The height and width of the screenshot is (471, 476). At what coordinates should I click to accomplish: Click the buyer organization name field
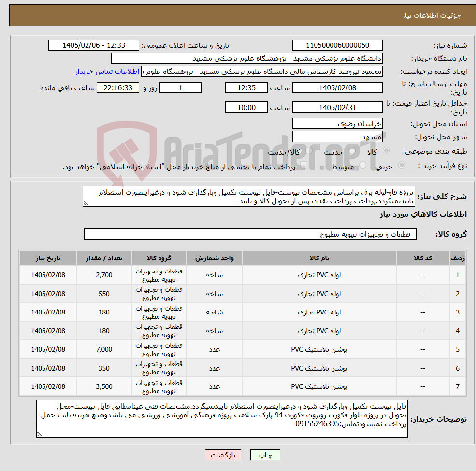(x=246, y=58)
